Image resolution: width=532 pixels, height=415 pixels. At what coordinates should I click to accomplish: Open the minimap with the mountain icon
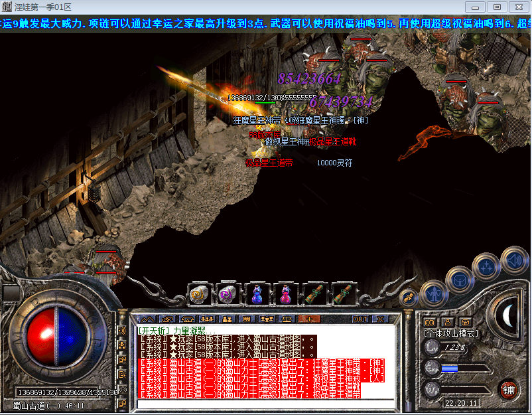pyautogui.click(x=147, y=319)
